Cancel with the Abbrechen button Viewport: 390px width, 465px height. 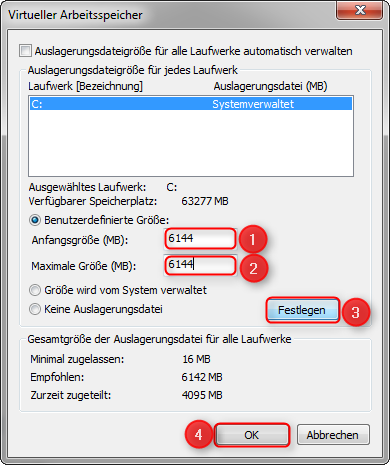[x=333, y=435]
